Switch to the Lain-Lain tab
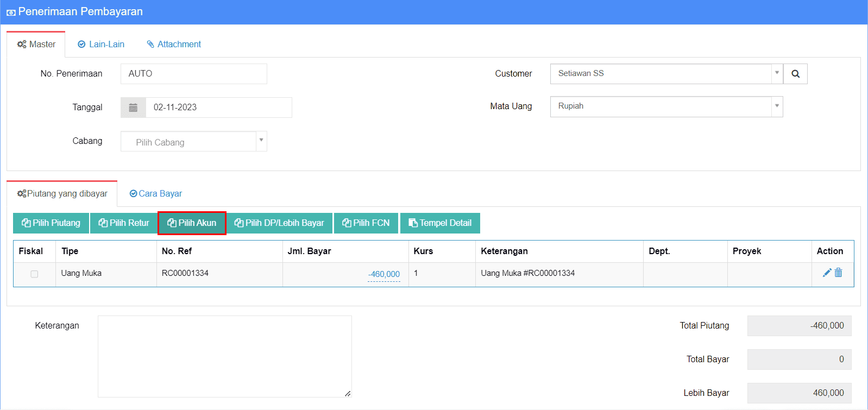 [x=101, y=45]
